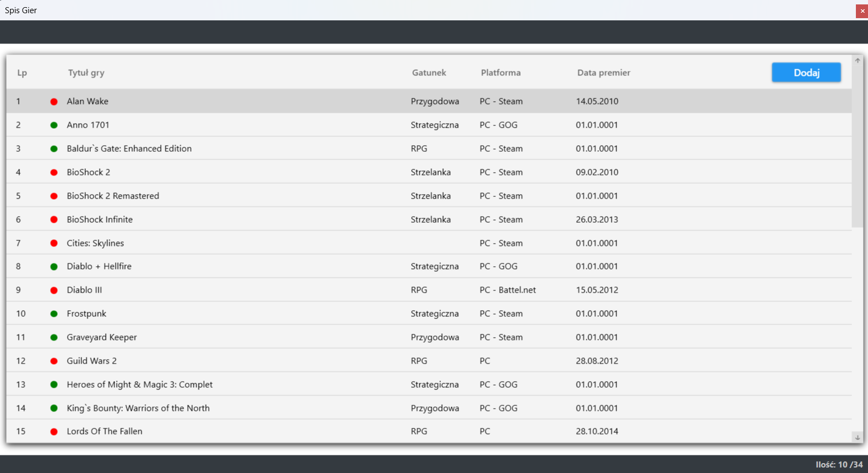Select the Lords Of The Fallen title

(x=105, y=431)
